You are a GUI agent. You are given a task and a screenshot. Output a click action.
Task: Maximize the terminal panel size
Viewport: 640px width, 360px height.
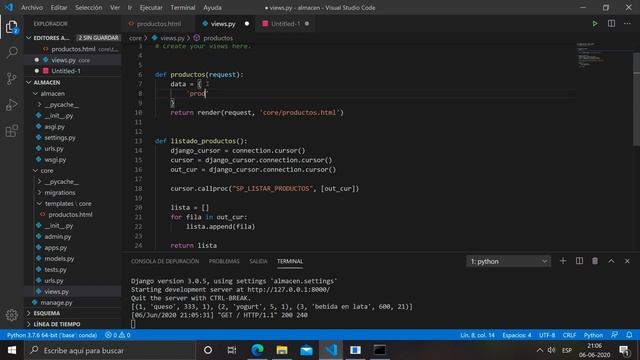tap(611, 261)
